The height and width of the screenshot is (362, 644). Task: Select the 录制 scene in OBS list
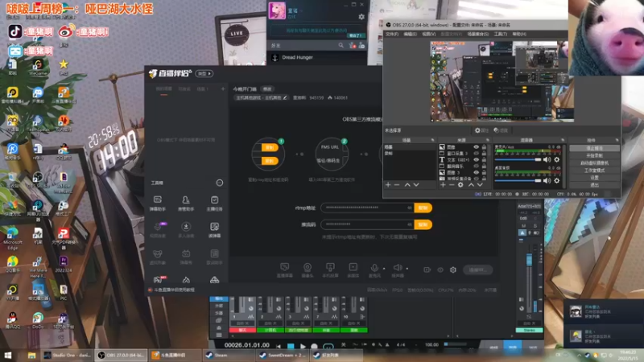pos(410,153)
